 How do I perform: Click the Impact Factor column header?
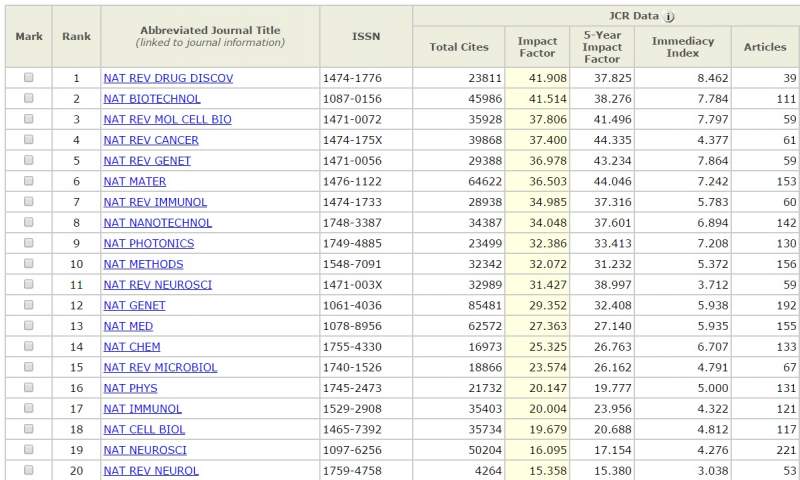pyautogui.click(x=537, y=47)
